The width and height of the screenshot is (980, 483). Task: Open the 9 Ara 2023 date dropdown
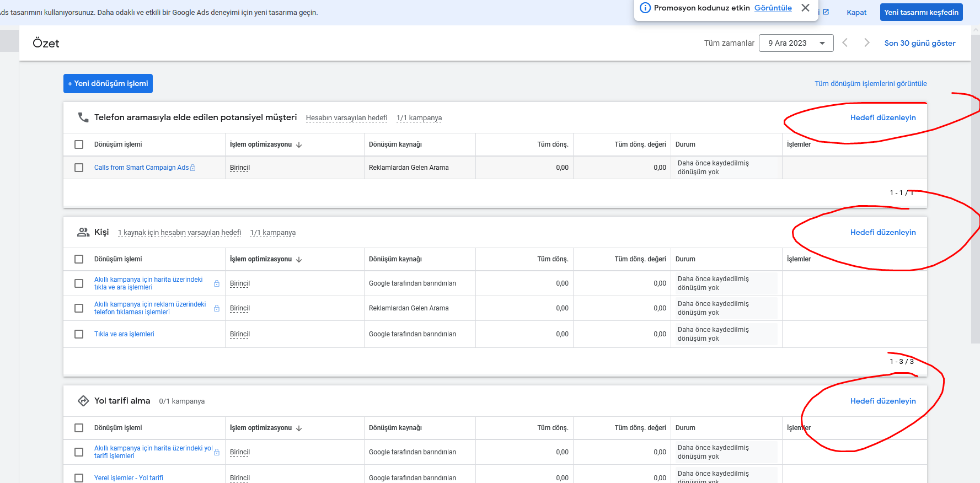pyautogui.click(x=796, y=43)
